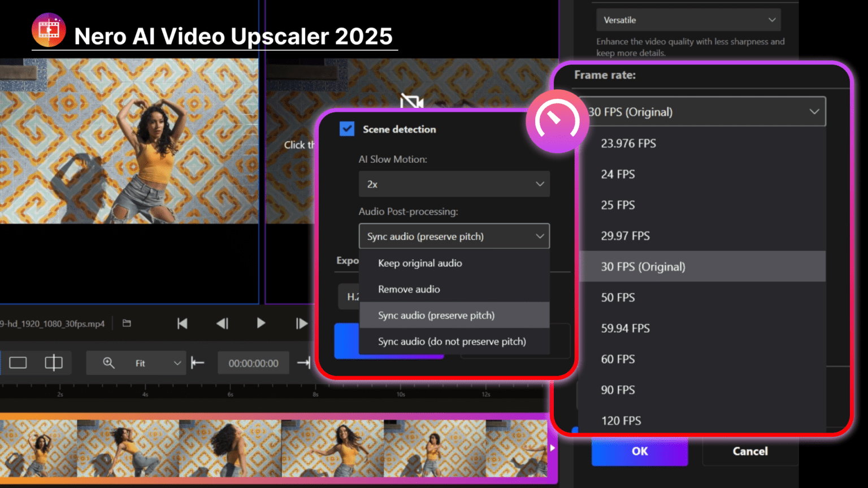Dismiss the dialog with the Cancel button
868x488 pixels.
[x=750, y=451]
